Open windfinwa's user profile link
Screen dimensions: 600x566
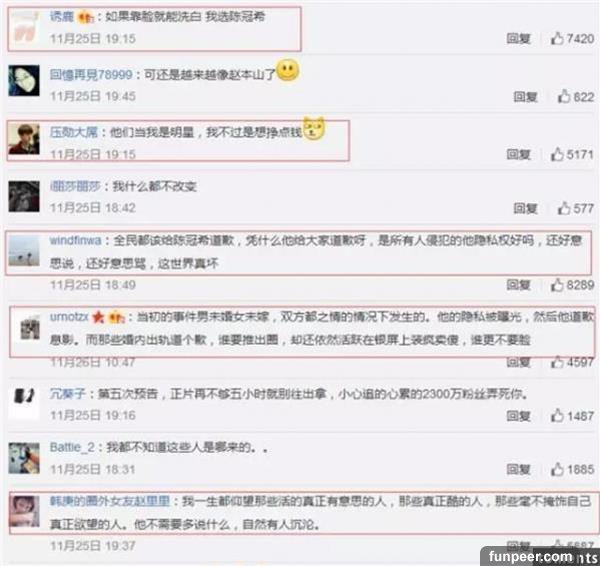coord(75,240)
